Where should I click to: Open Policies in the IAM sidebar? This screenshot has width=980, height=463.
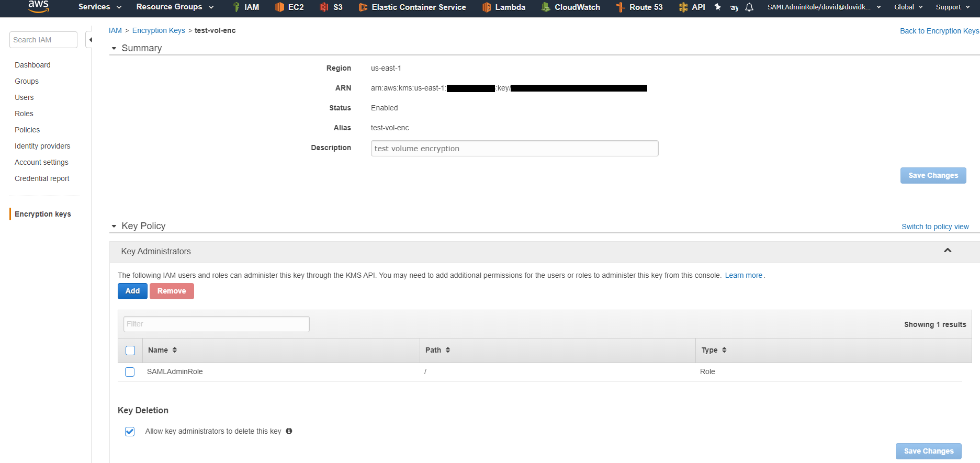click(x=27, y=130)
